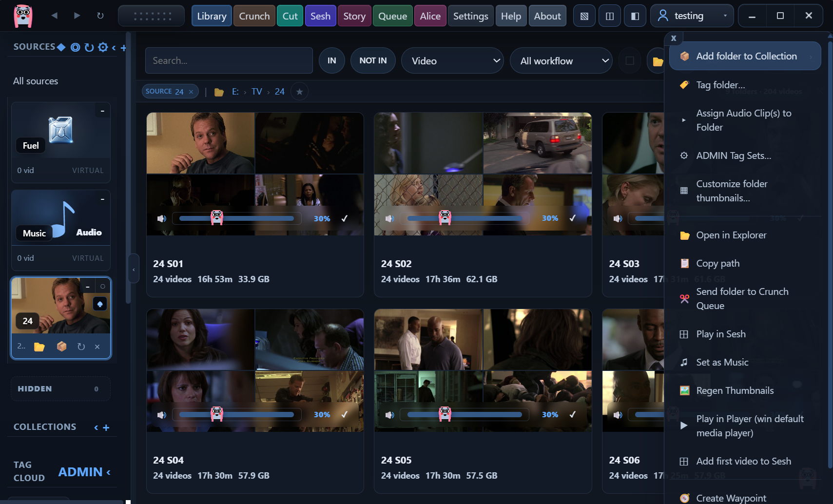Viewport: 833px width, 504px height.
Task: Select Tag folder... menu entry
Action: coord(745,85)
